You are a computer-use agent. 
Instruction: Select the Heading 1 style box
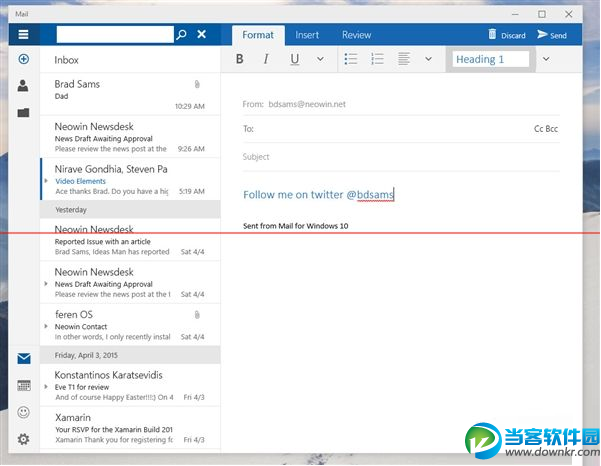tap(491, 59)
